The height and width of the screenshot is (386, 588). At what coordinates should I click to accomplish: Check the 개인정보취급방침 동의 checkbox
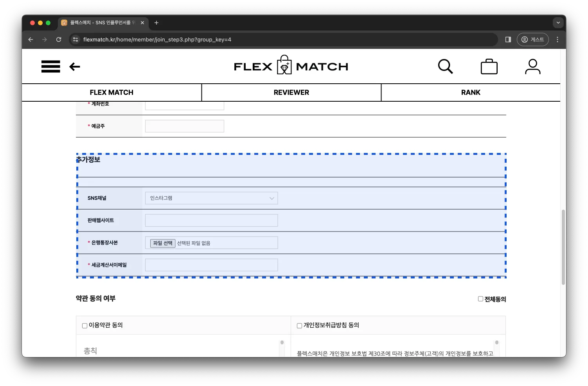[x=299, y=325]
